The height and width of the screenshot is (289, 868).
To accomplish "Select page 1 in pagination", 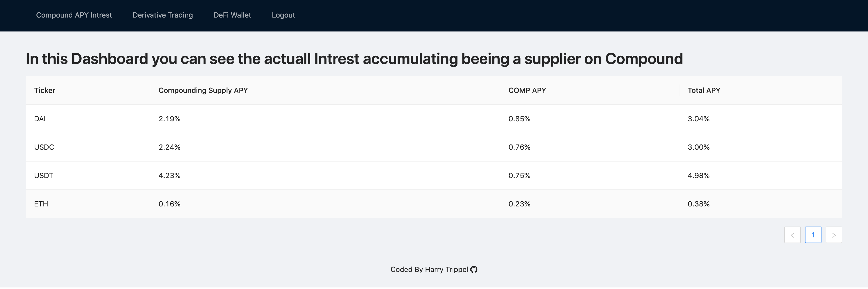I will pyautogui.click(x=813, y=235).
